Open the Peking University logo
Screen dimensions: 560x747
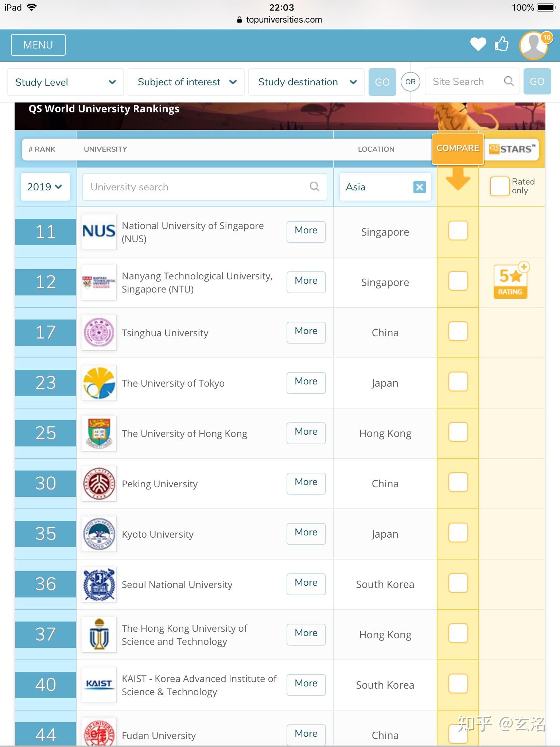(x=99, y=484)
